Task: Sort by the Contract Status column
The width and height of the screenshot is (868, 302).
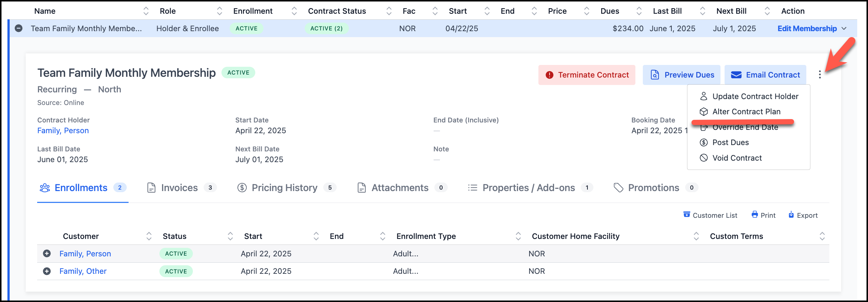Action: click(x=389, y=11)
